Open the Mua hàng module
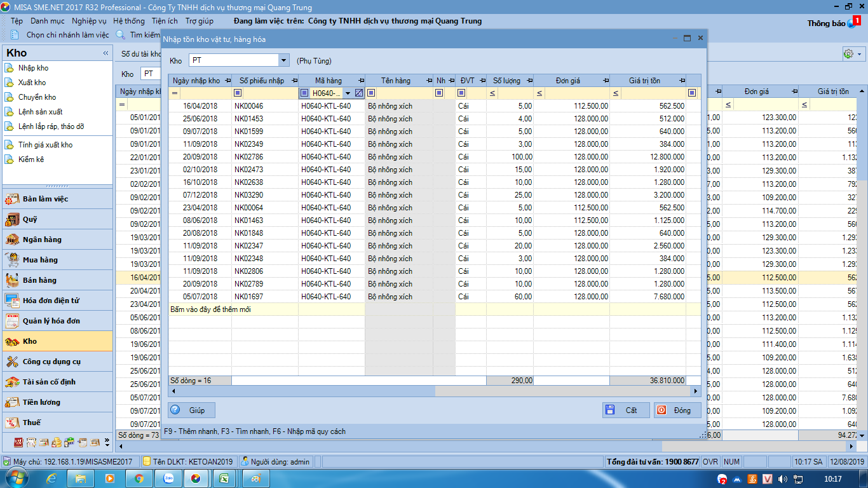868x488 pixels. click(57, 260)
